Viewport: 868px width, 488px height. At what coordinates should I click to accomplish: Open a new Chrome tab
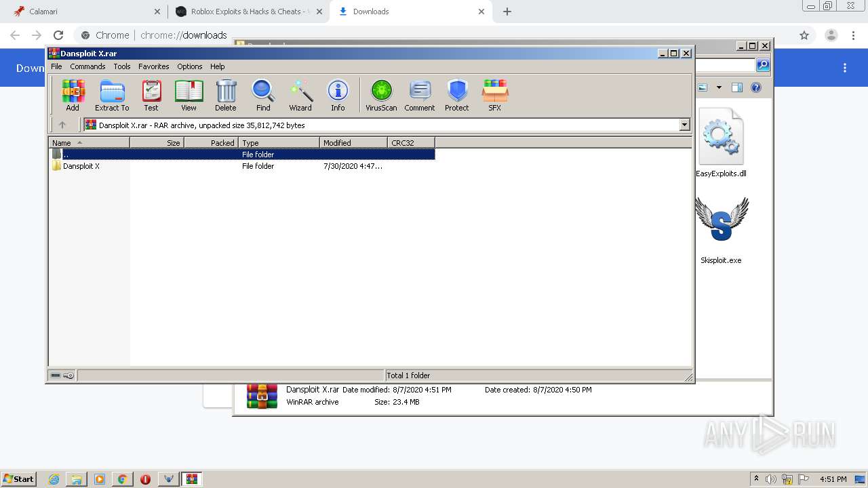coord(507,12)
